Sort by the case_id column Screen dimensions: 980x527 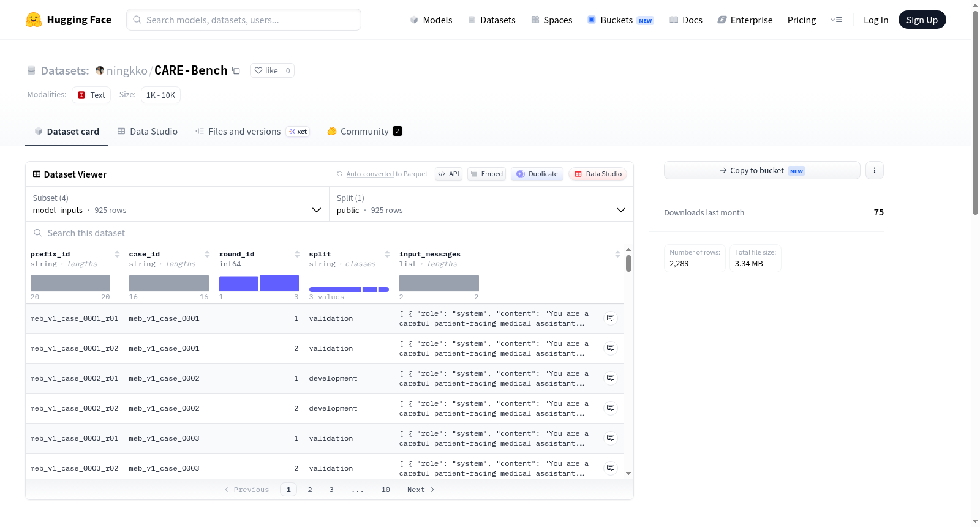tap(207, 254)
